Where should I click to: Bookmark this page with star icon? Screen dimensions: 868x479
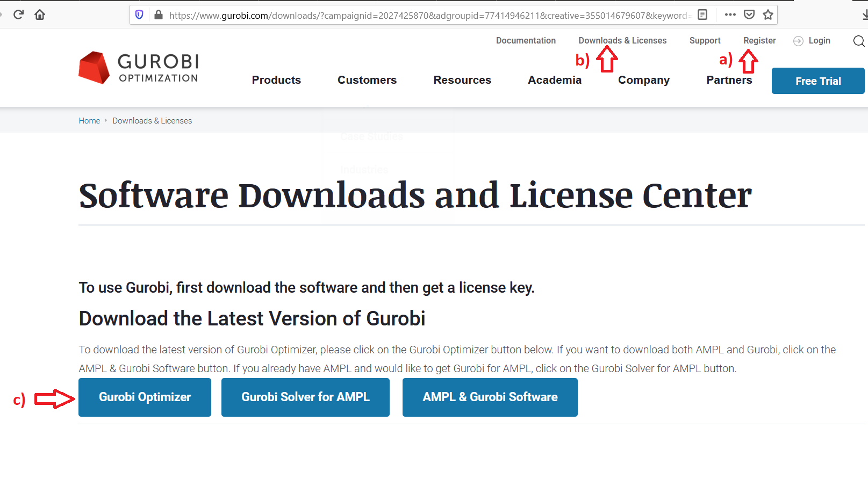[x=768, y=15]
